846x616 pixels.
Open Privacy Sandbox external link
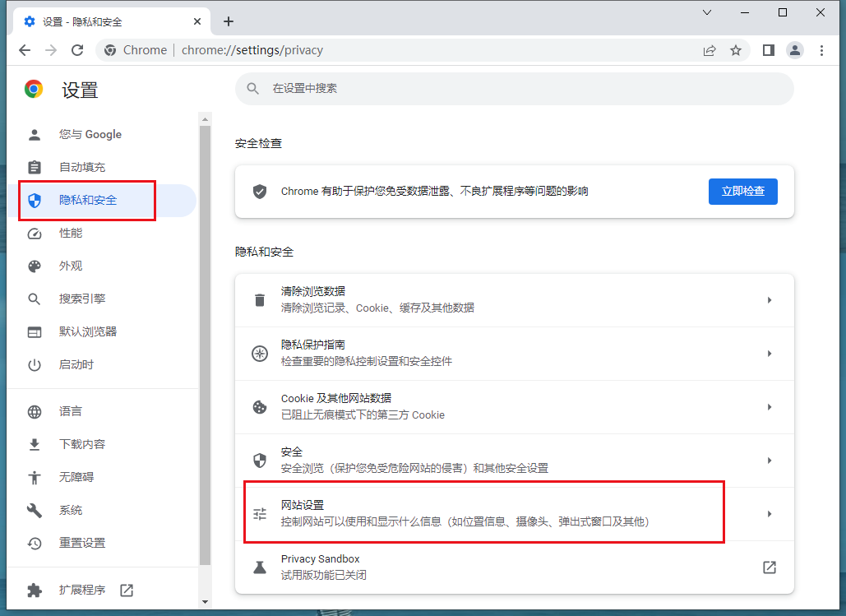point(769,567)
